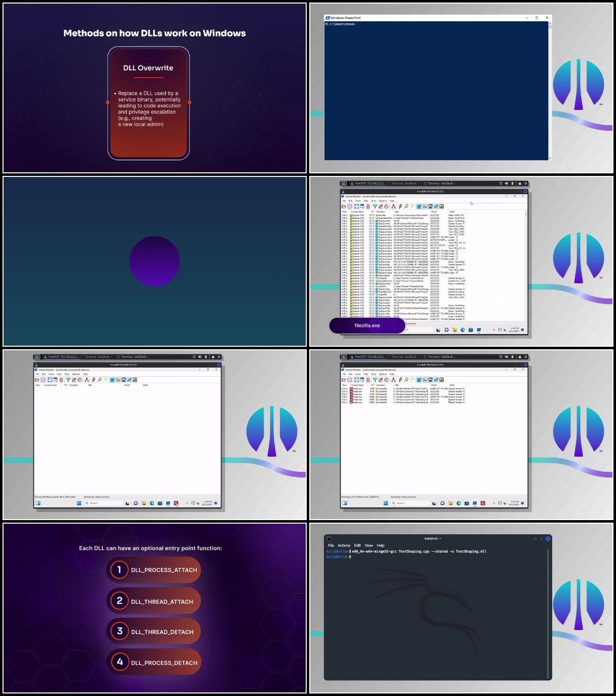Click Windows Start icon below empty Process Monitor window
The image size is (616, 696).
click(79, 503)
